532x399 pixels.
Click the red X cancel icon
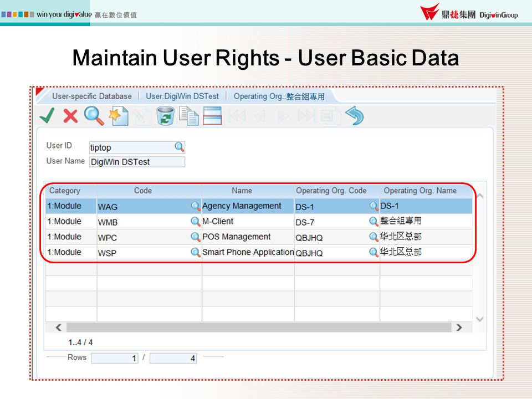tap(70, 116)
